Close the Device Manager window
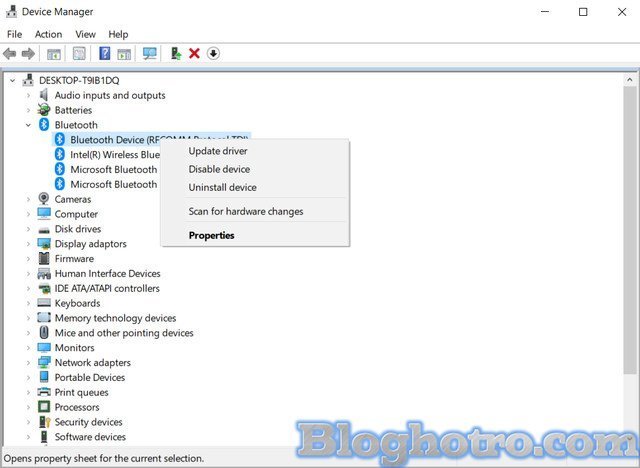Viewport: 640px width, 468px height. (622, 12)
